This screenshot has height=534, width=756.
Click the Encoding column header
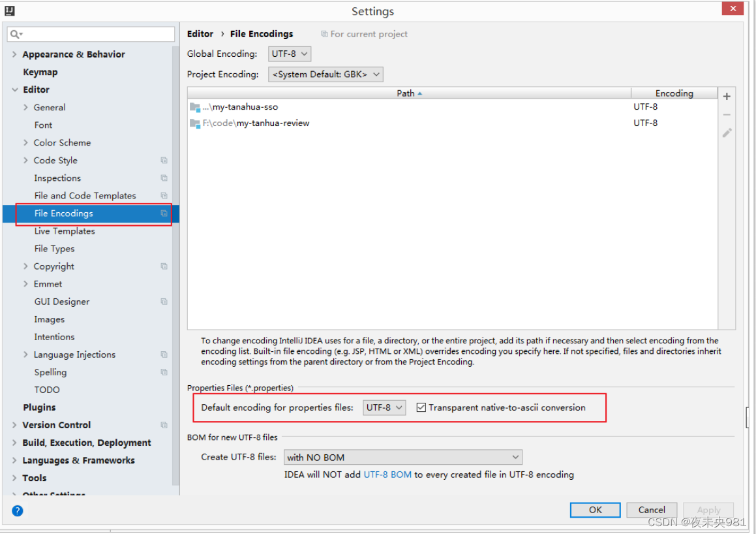pyautogui.click(x=674, y=93)
